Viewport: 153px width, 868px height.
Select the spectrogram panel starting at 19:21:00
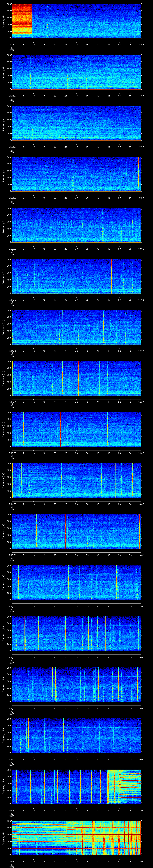77,838
